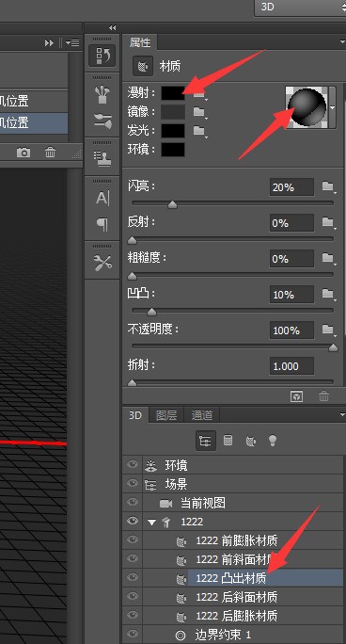The width and height of the screenshot is (346, 644).
Task: Toggle visibility of 当前视图 row
Action: pyautogui.click(x=133, y=503)
